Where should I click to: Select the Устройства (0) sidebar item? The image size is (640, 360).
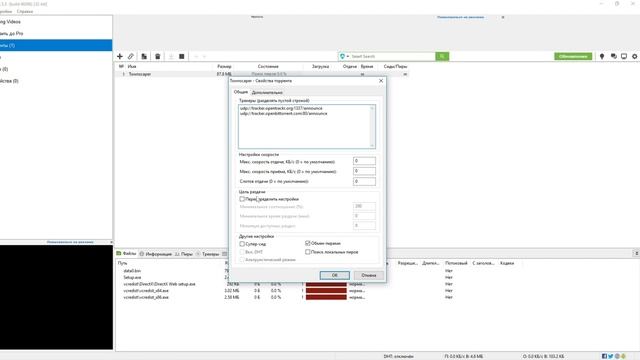point(56,81)
